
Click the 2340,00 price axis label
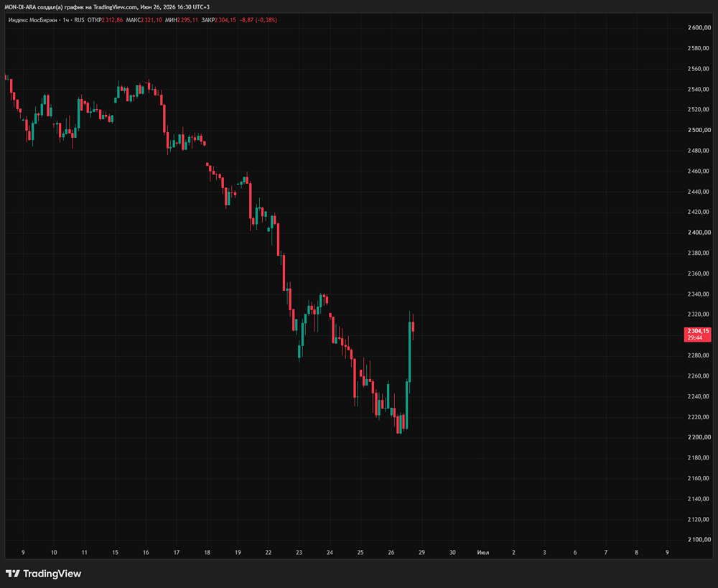699,294
